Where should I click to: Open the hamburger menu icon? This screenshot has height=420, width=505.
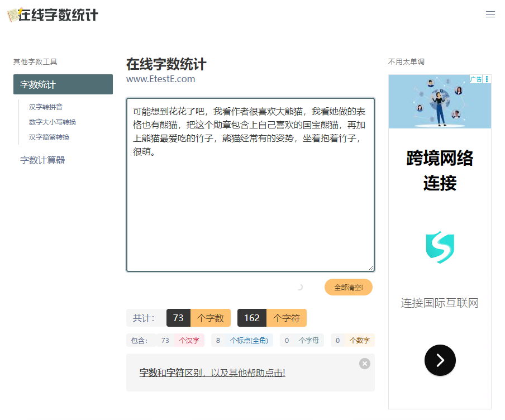coord(490,14)
